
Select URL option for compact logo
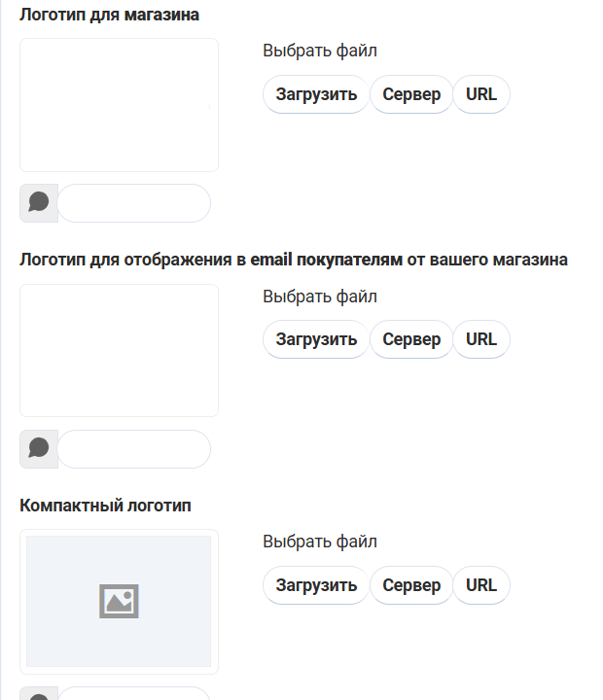481,585
